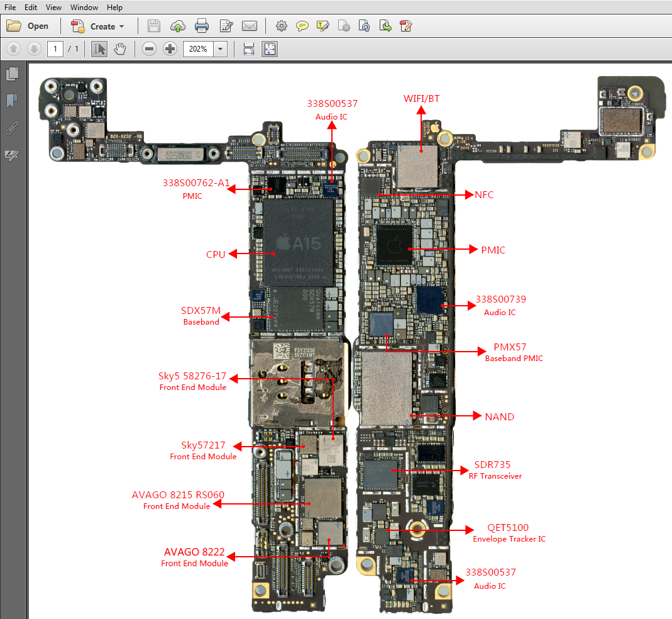672x619 pixels.
Task: Click the Open file button
Action: tap(28, 26)
